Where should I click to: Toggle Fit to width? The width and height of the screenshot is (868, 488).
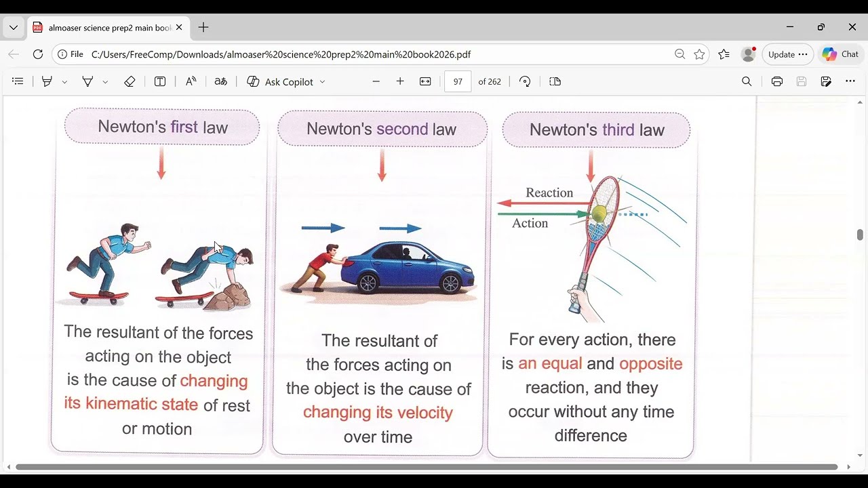[x=425, y=81]
